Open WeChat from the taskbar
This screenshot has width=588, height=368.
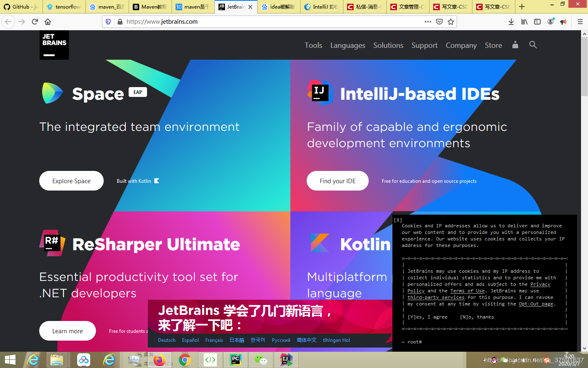click(x=261, y=360)
